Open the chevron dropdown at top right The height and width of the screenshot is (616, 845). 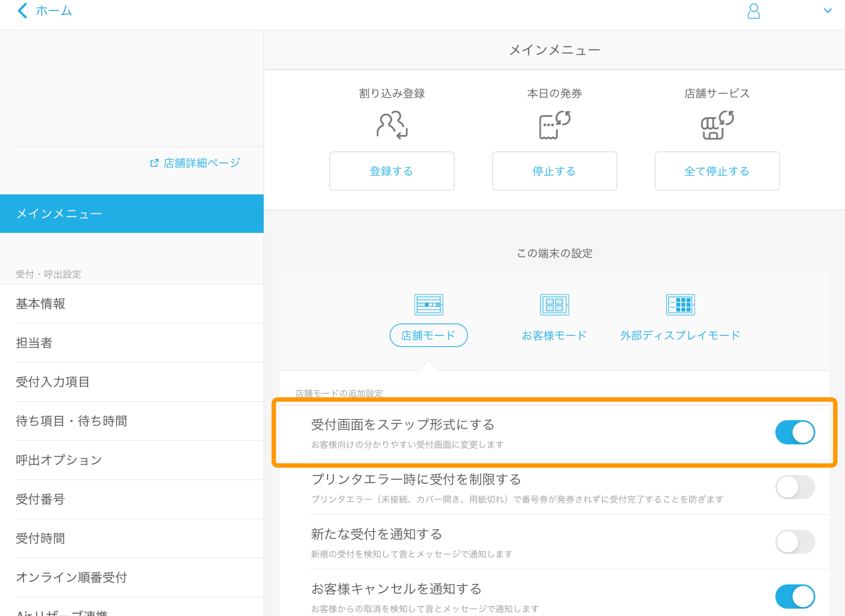click(x=828, y=11)
